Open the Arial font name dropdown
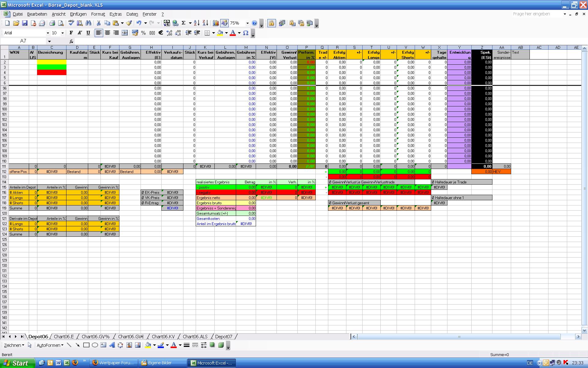588x368 pixels. click(48, 33)
